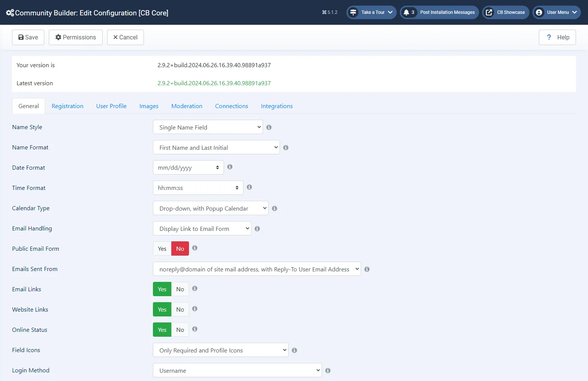Click the Help question mark icon
The width and height of the screenshot is (588, 381).
[x=549, y=37]
